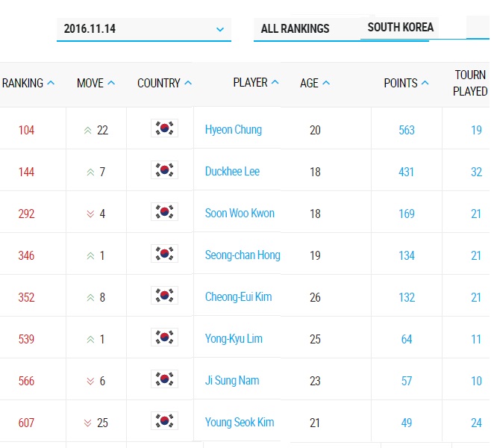This screenshot has height=448, width=494.
Task: Open the 2016.11.14 date dropdown
Action: point(144,29)
